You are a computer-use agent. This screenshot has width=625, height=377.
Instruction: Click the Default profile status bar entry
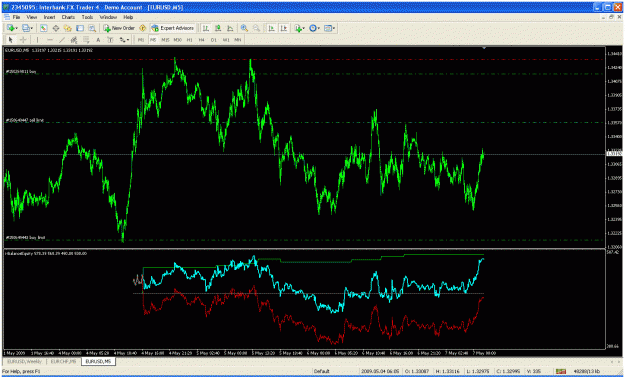tap(321, 371)
